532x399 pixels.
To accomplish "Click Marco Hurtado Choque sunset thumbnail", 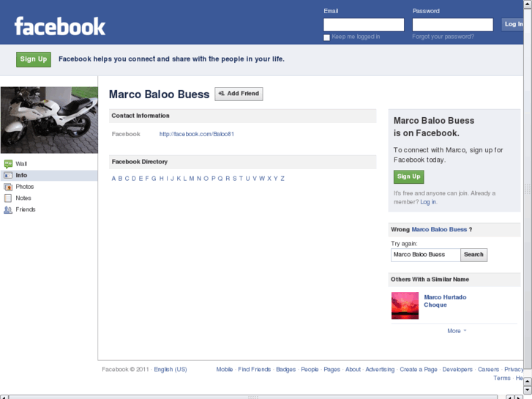I will pyautogui.click(x=405, y=305).
